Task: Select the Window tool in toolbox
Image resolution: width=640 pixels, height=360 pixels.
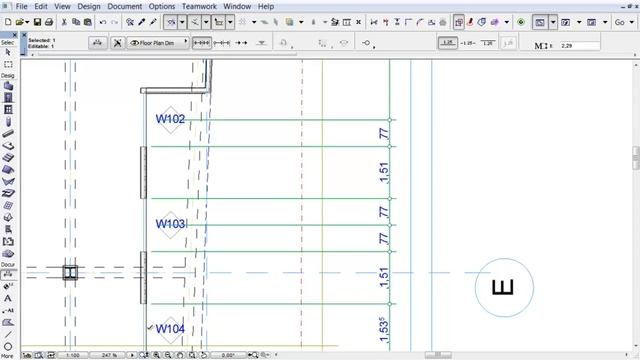Action: coord(8,109)
